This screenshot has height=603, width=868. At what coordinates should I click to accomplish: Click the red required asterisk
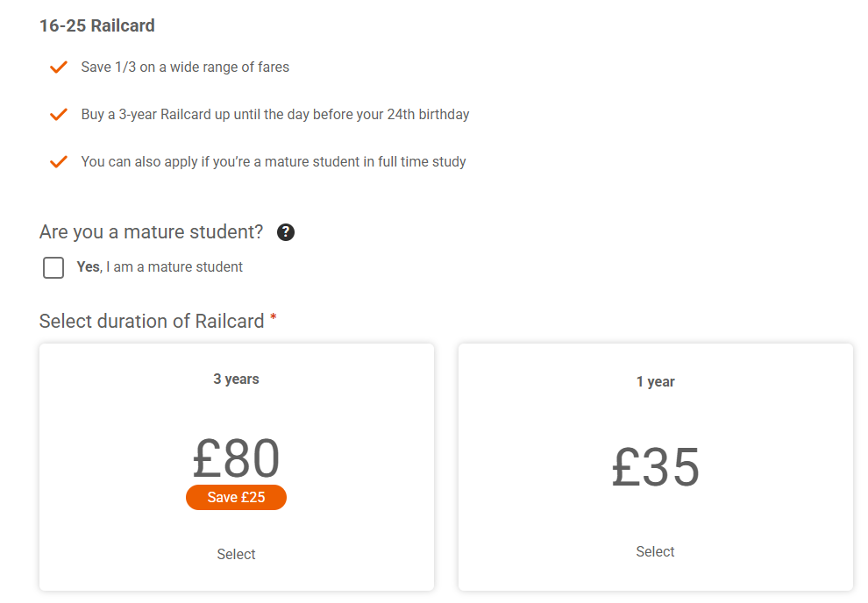[274, 318]
